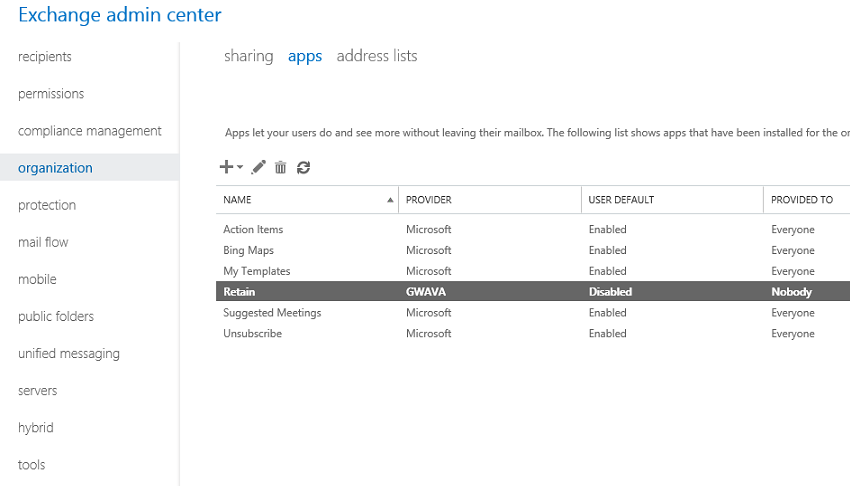Screen dimensions: 850x486
Task: Click the PROVIDED TO column header
Action: pos(802,200)
